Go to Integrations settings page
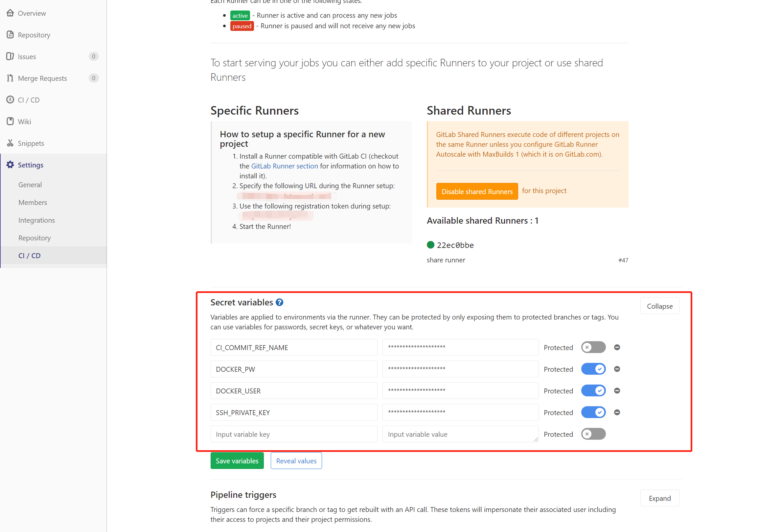This screenshot has width=759, height=532. click(37, 220)
